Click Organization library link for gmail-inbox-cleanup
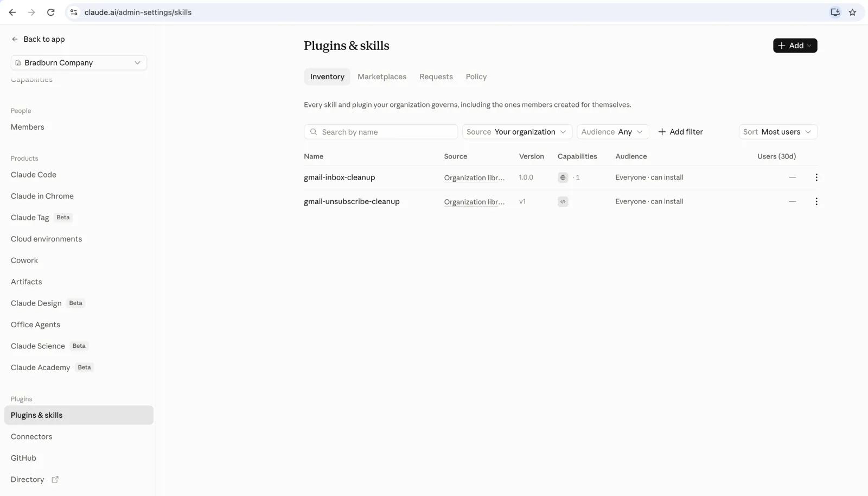 click(x=474, y=178)
